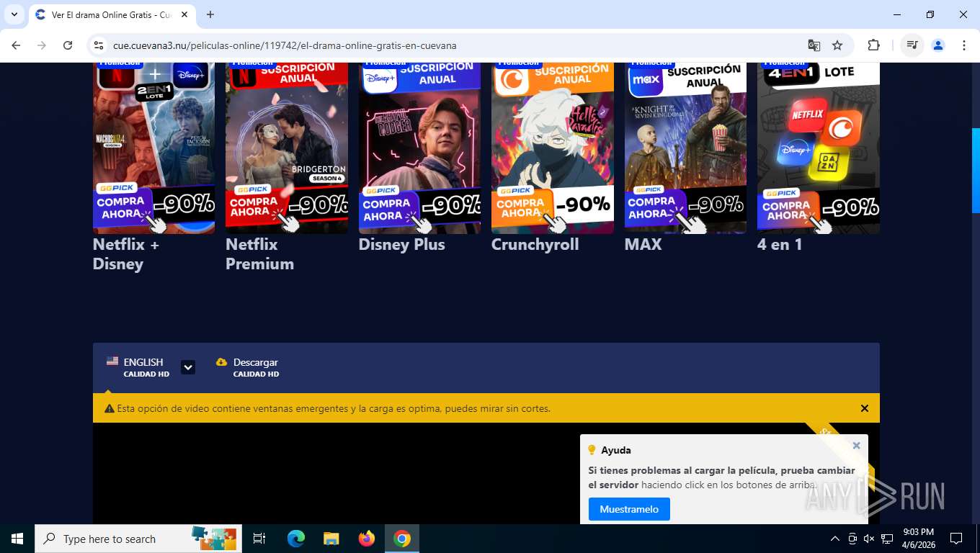Open the MAX promo thumbnail
The height and width of the screenshot is (553, 980).
(685, 148)
